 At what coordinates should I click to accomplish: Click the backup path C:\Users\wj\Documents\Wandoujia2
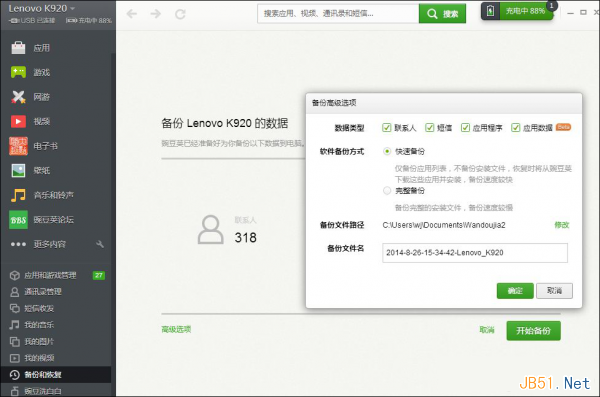(x=444, y=225)
